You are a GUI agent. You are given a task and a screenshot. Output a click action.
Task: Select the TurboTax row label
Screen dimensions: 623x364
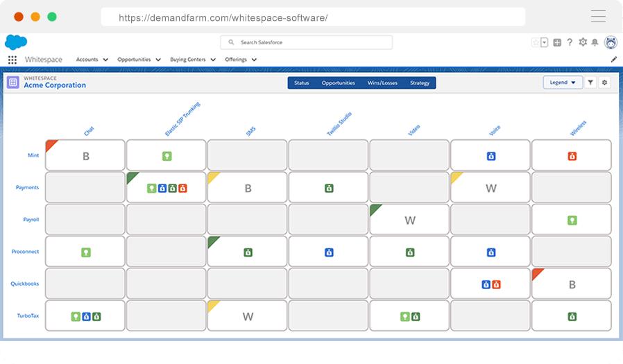pos(28,316)
